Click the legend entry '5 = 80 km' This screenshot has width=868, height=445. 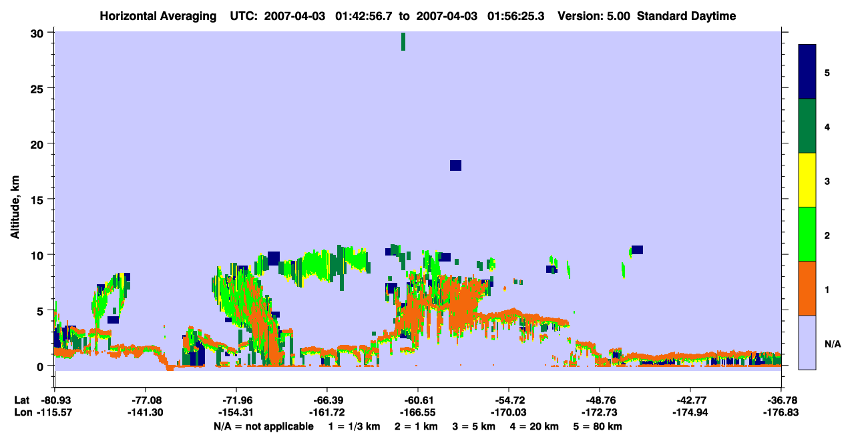pos(598,426)
